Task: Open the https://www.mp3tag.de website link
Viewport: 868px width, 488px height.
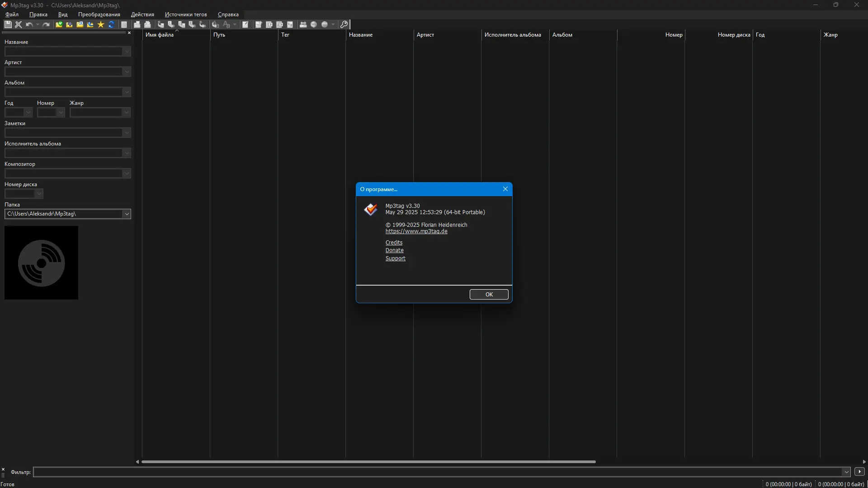Action: pyautogui.click(x=416, y=231)
